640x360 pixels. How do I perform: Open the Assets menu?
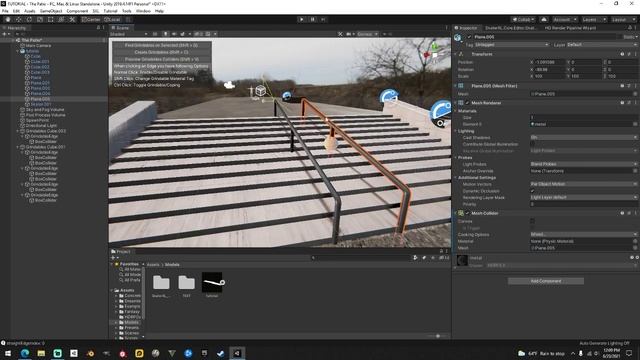[x=29, y=11]
